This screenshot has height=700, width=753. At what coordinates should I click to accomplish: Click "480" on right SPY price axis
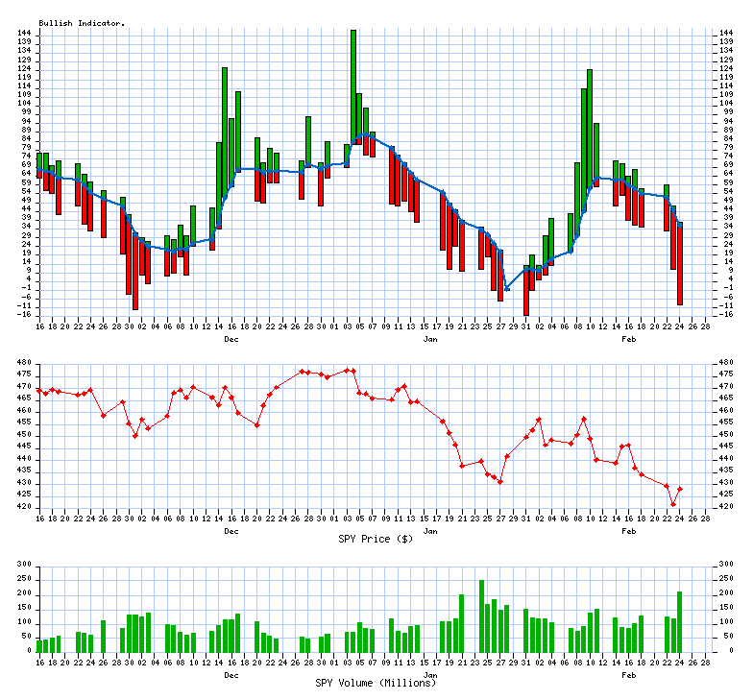pos(727,363)
